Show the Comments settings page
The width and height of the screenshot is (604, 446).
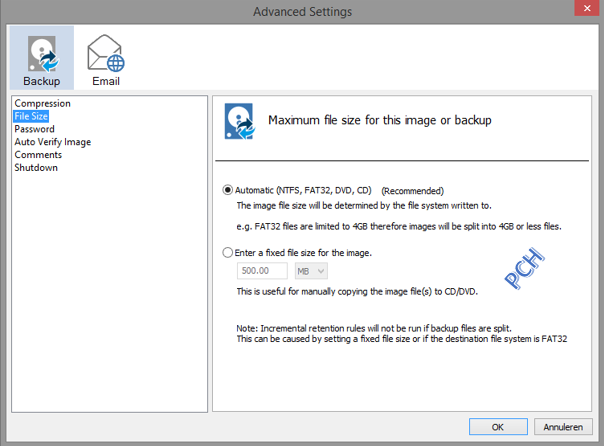[38, 155]
